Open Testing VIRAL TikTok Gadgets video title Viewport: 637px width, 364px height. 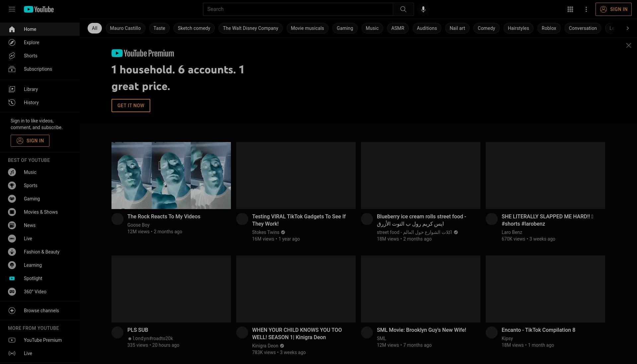coord(299,220)
